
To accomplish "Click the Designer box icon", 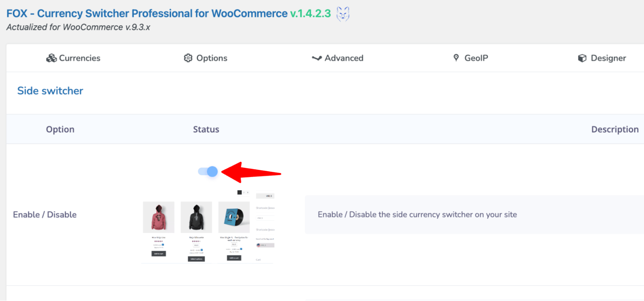I will [x=582, y=58].
